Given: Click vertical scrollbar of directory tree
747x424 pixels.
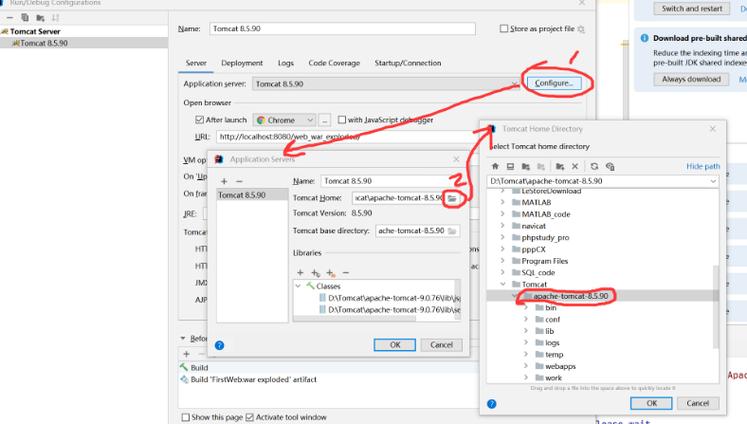Looking at the screenshot, I should tap(715, 307).
